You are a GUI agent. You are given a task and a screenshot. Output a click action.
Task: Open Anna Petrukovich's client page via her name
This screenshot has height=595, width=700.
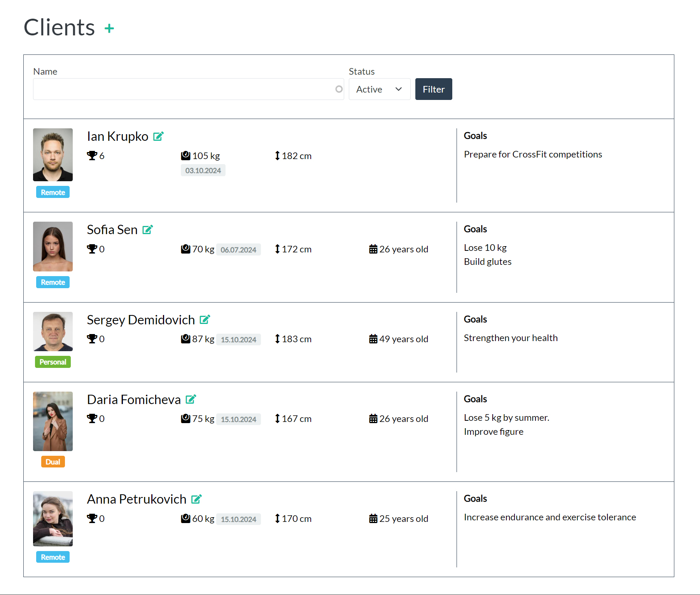click(136, 499)
